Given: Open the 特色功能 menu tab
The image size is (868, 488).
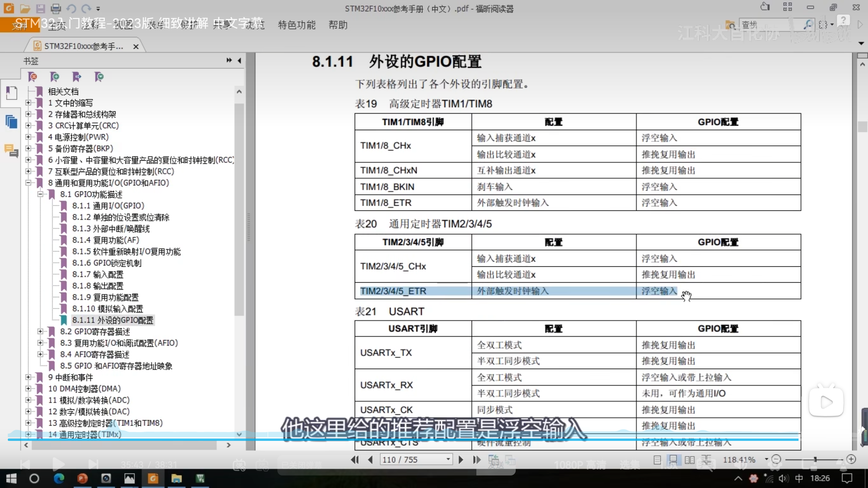Looking at the screenshot, I should click(x=296, y=25).
